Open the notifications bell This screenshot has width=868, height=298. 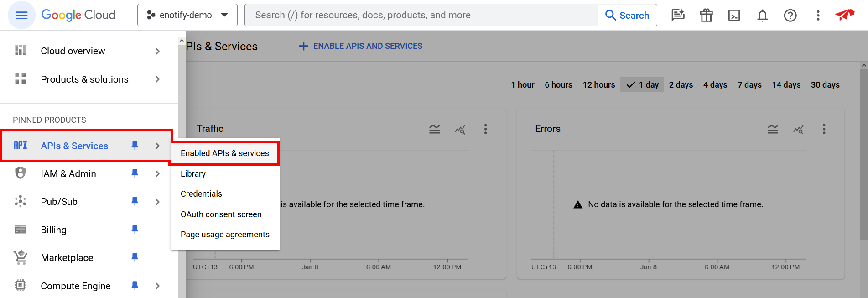762,16
